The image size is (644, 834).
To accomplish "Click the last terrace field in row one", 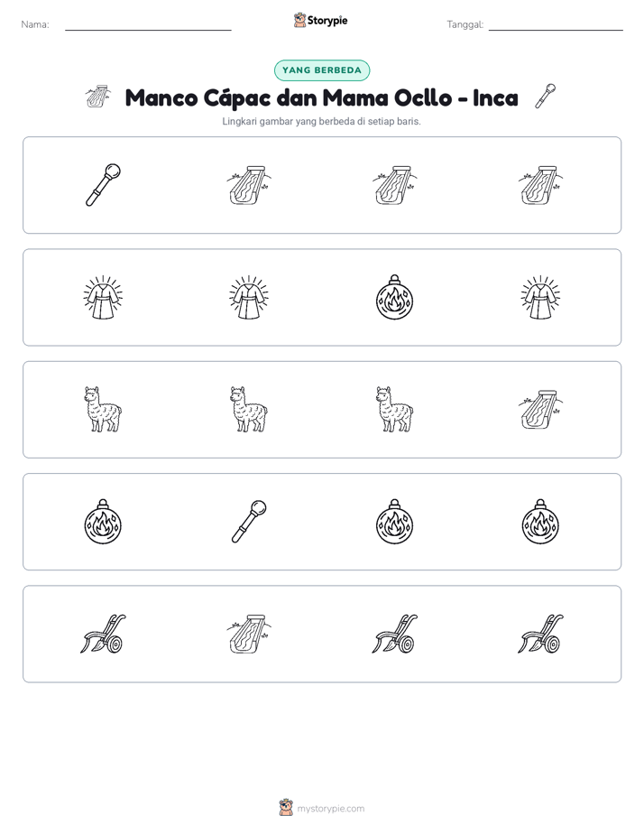I will point(540,185).
